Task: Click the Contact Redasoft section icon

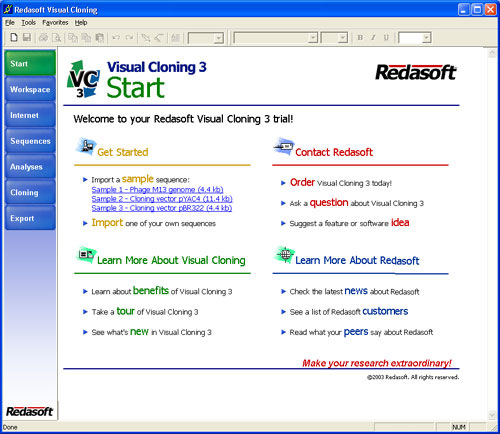Action: point(284,146)
